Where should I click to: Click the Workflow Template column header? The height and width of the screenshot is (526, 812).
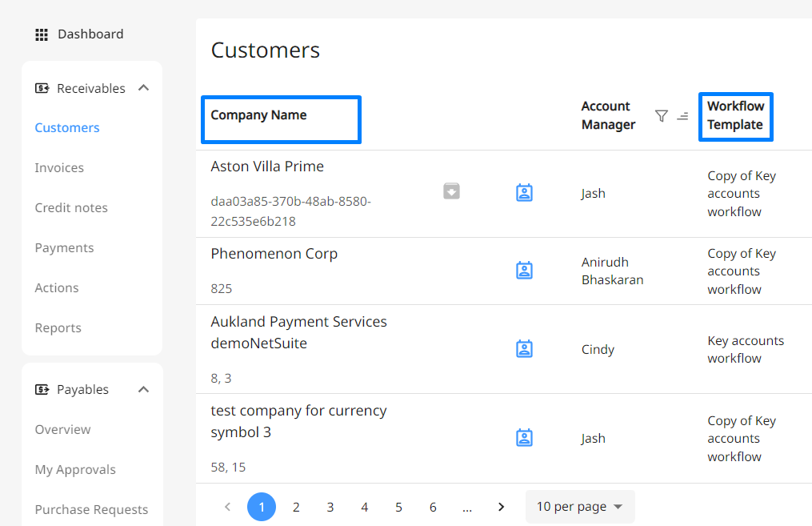(735, 117)
